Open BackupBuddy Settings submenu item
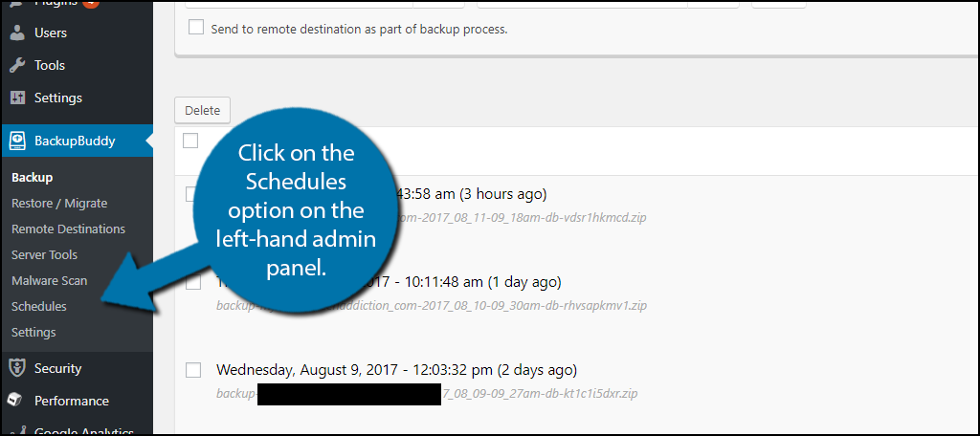 pyautogui.click(x=33, y=333)
